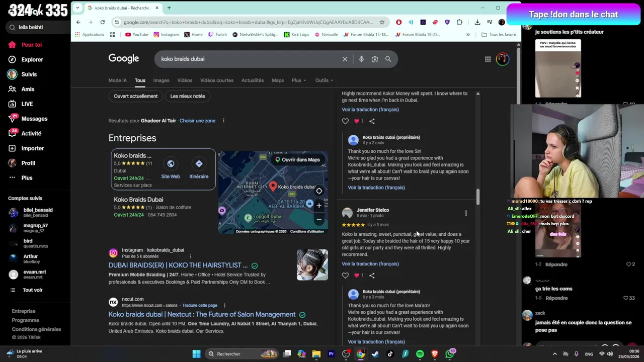Open Twitch bookmark

pyautogui.click(x=217, y=35)
